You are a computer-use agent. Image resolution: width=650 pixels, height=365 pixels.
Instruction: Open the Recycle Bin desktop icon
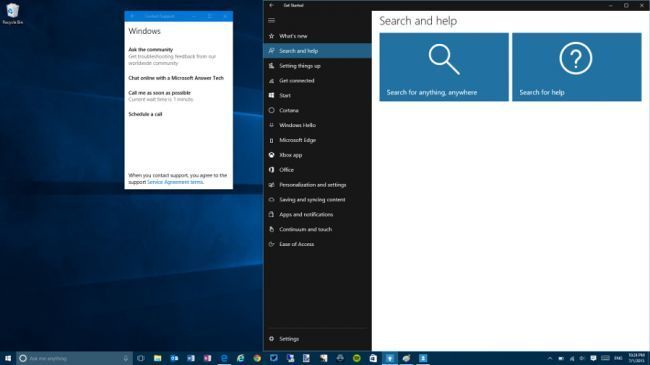tap(12, 14)
